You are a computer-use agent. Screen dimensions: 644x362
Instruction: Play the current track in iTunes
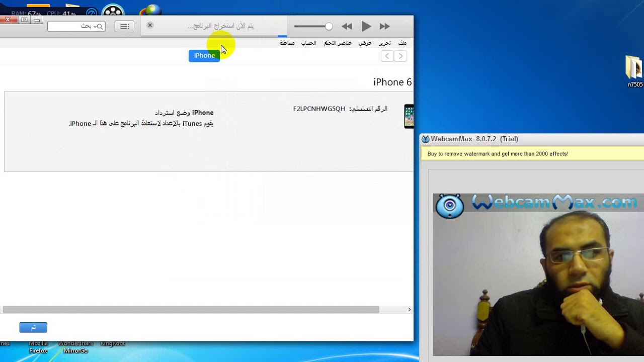pos(366,26)
